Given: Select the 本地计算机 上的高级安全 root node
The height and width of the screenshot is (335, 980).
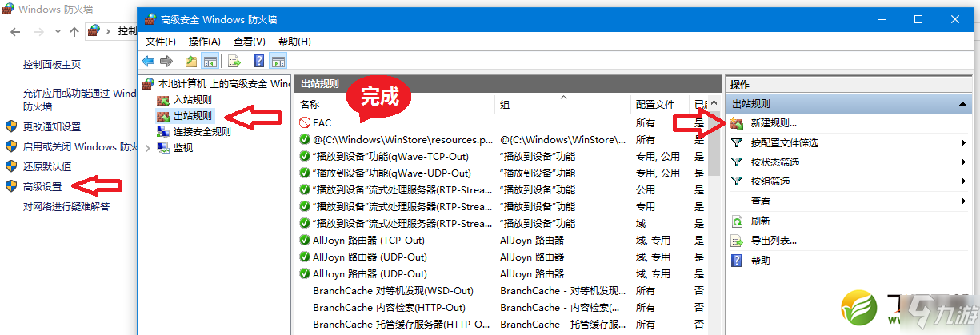Looking at the screenshot, I should coord(223,83).
